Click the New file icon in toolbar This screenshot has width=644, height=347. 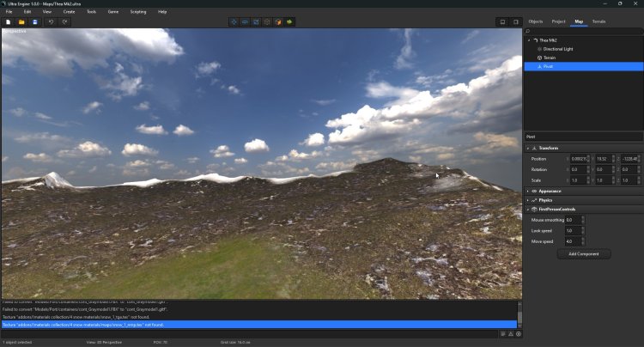point(9,21)
